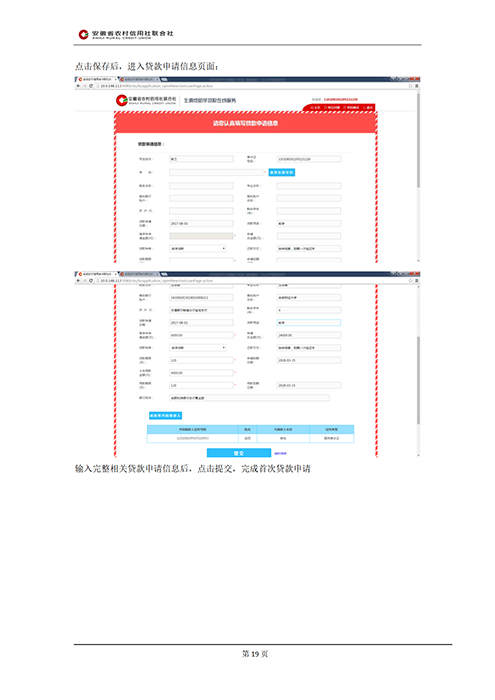
Task: Expand the loan type dropdown in the filled-in form
Action: pyautogui.click(x=198, y=348)
